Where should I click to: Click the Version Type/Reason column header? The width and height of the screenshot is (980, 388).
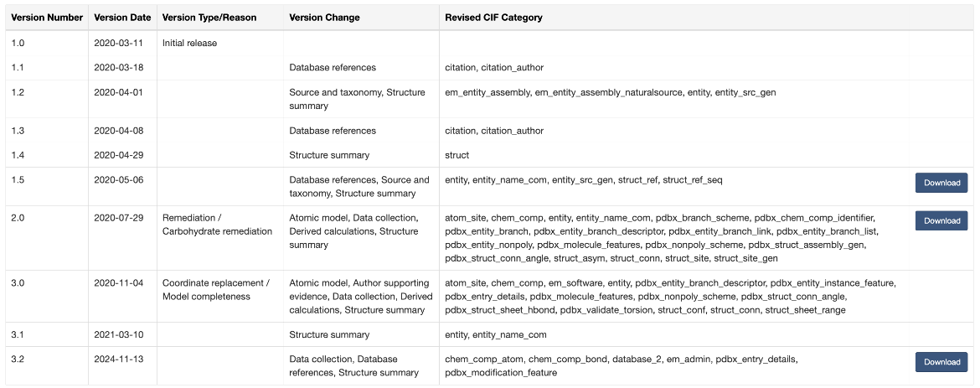(x=209, y=18)
